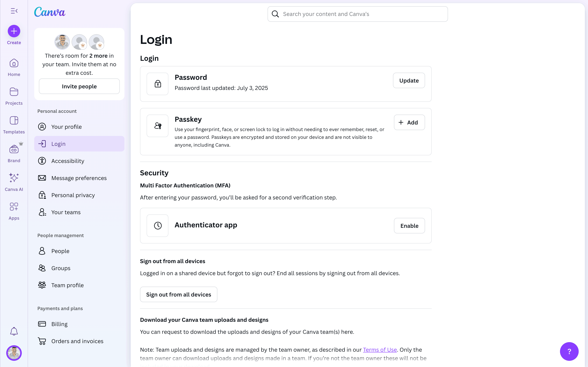Viewport: 588px width, 367px height.
Task: Add a new Passkey
Action: [x=409, y=122]
